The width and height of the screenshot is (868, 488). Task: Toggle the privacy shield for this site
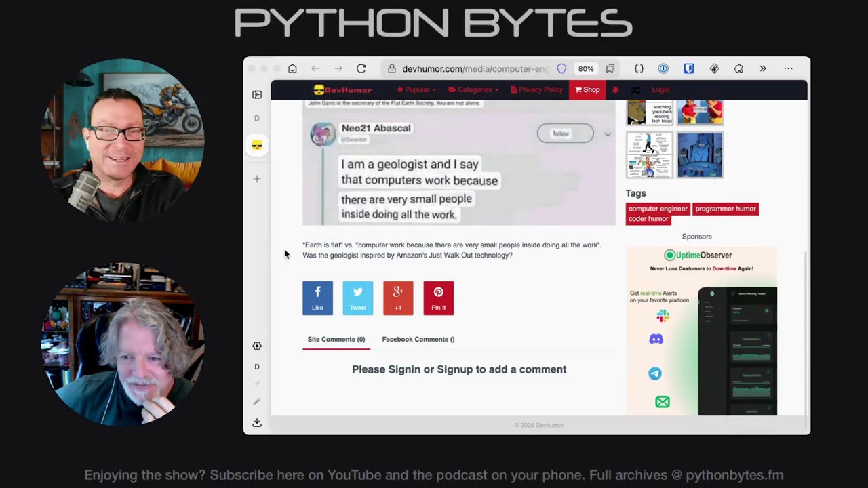point(561,68)
